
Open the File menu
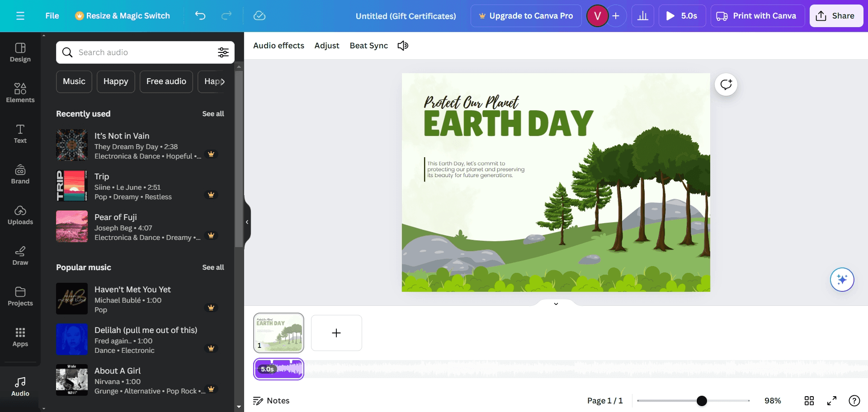click(x=52, y=16)
